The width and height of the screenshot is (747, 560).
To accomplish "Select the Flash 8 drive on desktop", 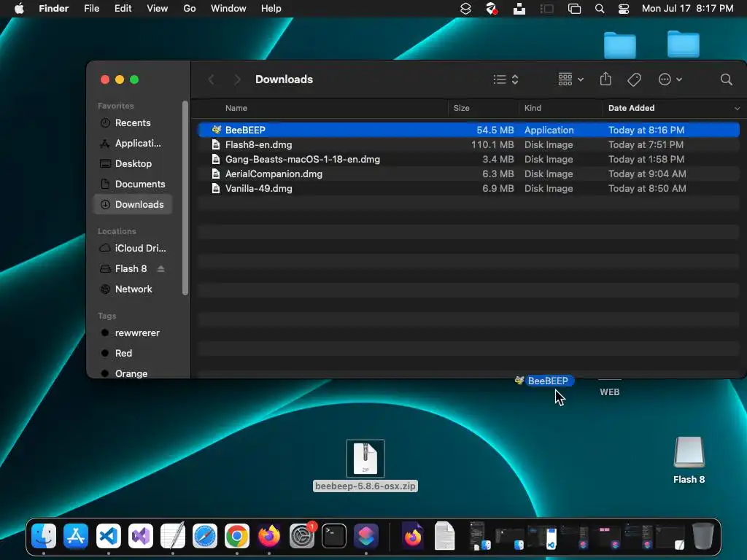I will (x=689, y=460).
